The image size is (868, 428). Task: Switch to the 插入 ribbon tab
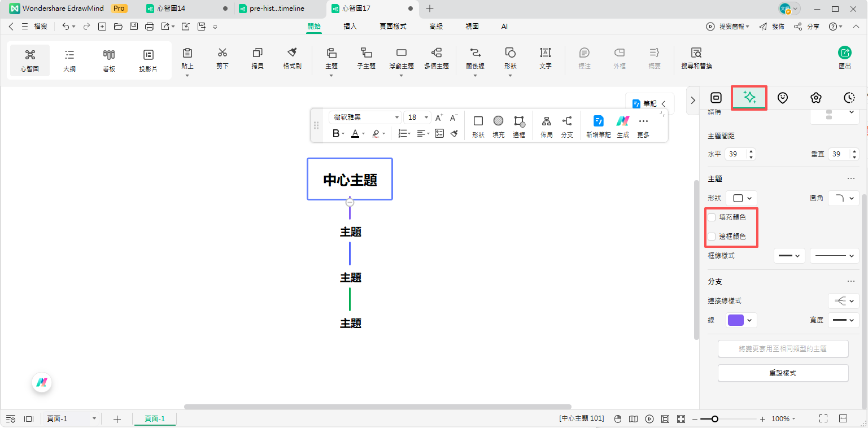(x=350, y=26)
